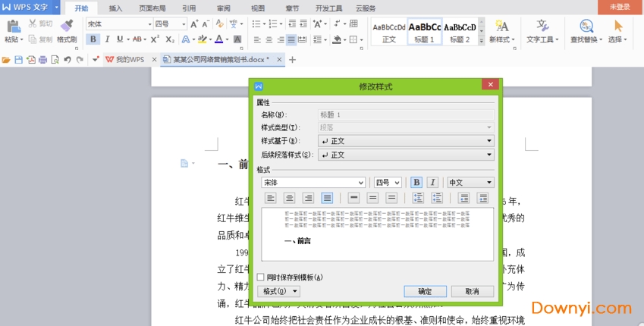Viewport: 644px width, 326px height.
Task: Click the Select (选择) cursor icon
Action: point(617,26)
